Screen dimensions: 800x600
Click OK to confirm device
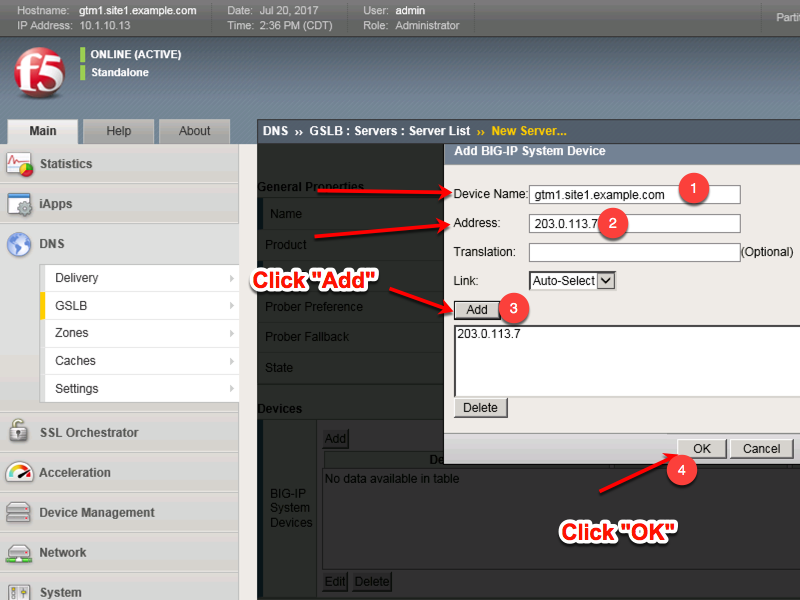702,448
